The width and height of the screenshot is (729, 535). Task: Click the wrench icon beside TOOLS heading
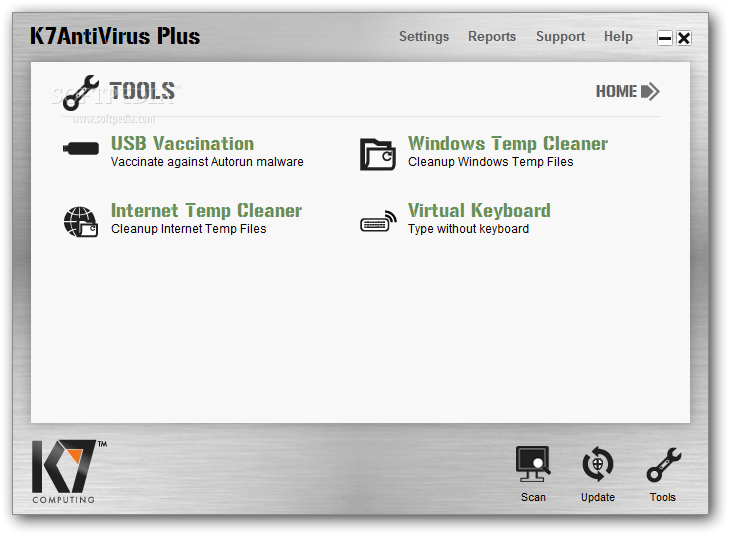click(x=81, y=93)
